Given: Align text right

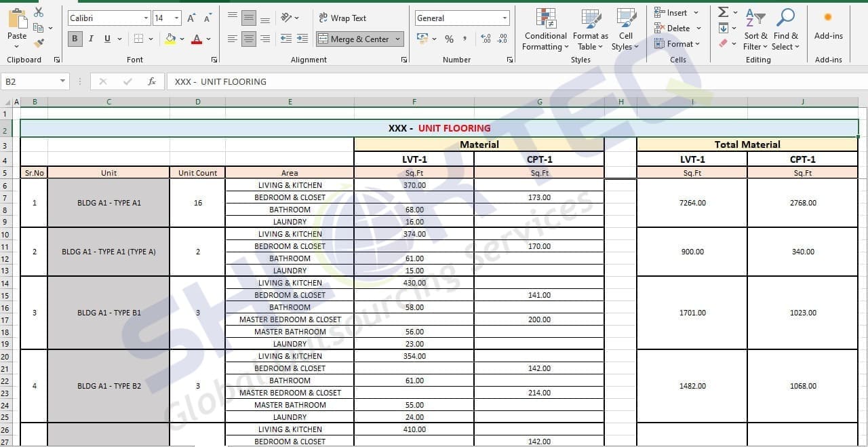Looking at the screenshot, I should click(x=265, y=39).
